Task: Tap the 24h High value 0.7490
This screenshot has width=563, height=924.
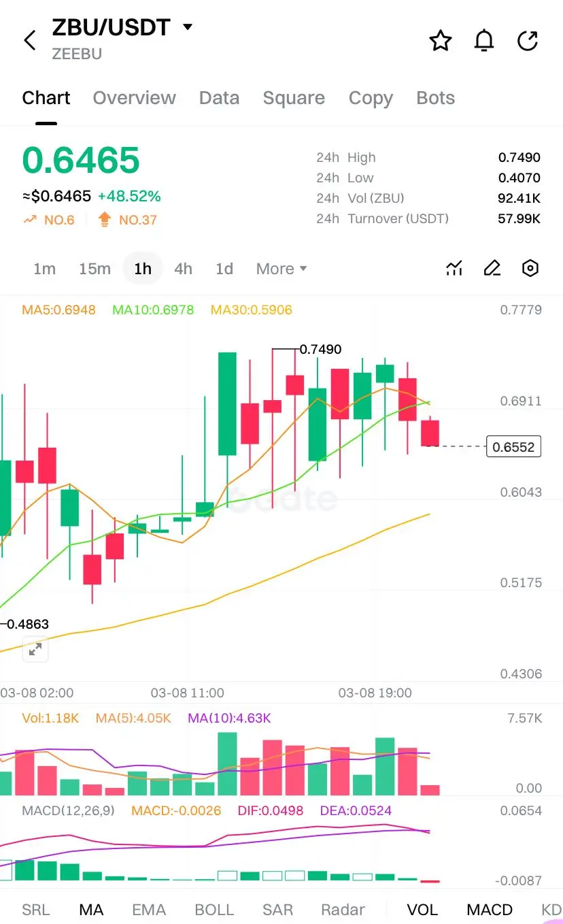Action: [519, 158]
